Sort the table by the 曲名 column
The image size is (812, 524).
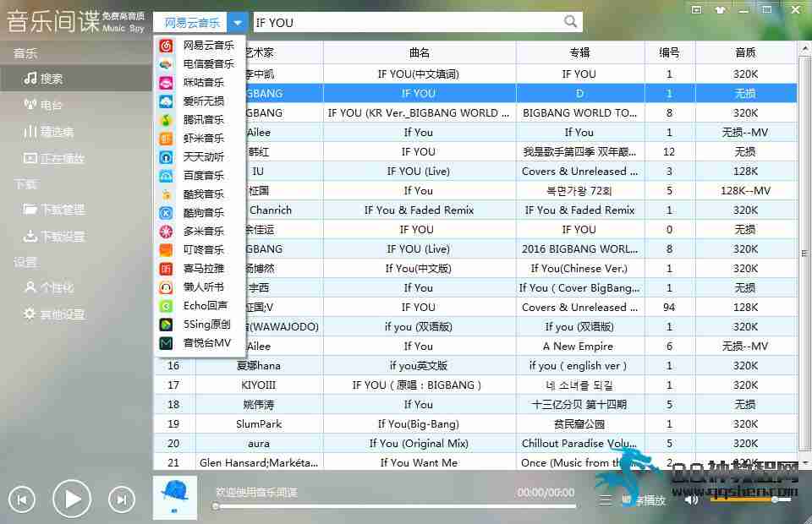coord(420,52)
